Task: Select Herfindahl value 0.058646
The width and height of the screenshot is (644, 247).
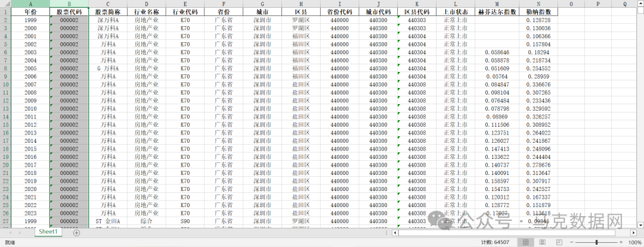Action: click(x=497, y=52)
